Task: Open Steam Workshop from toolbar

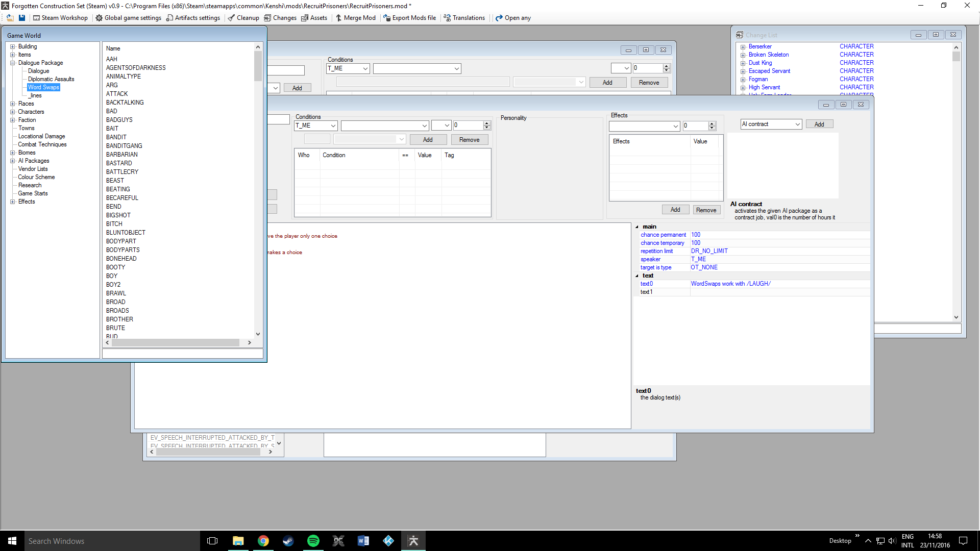Action: [60, 18]
